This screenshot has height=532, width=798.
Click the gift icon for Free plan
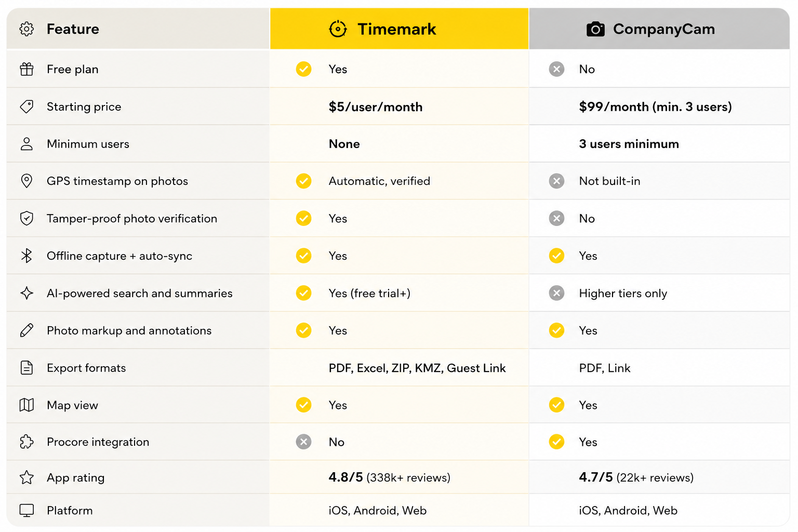(26, 69)
